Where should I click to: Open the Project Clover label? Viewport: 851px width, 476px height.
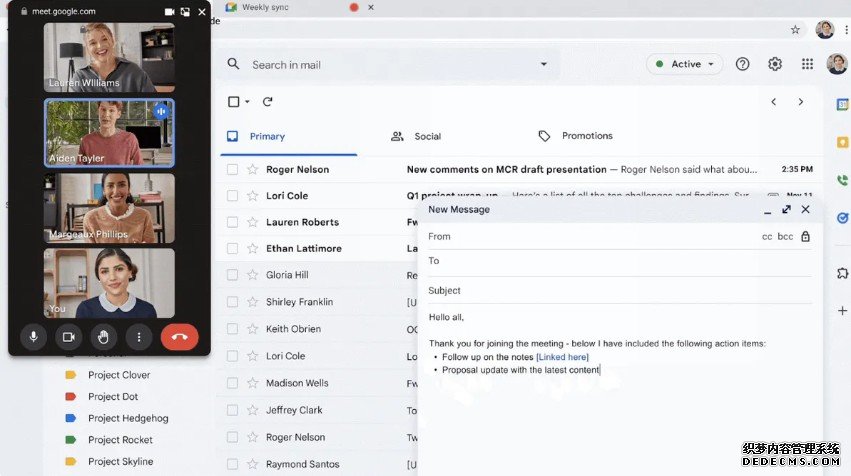pyautogui.click(x=119, y=375)
